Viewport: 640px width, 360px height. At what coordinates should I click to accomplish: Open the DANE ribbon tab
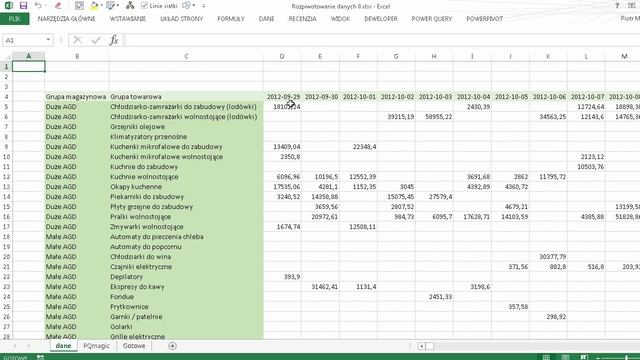(267, 19)
